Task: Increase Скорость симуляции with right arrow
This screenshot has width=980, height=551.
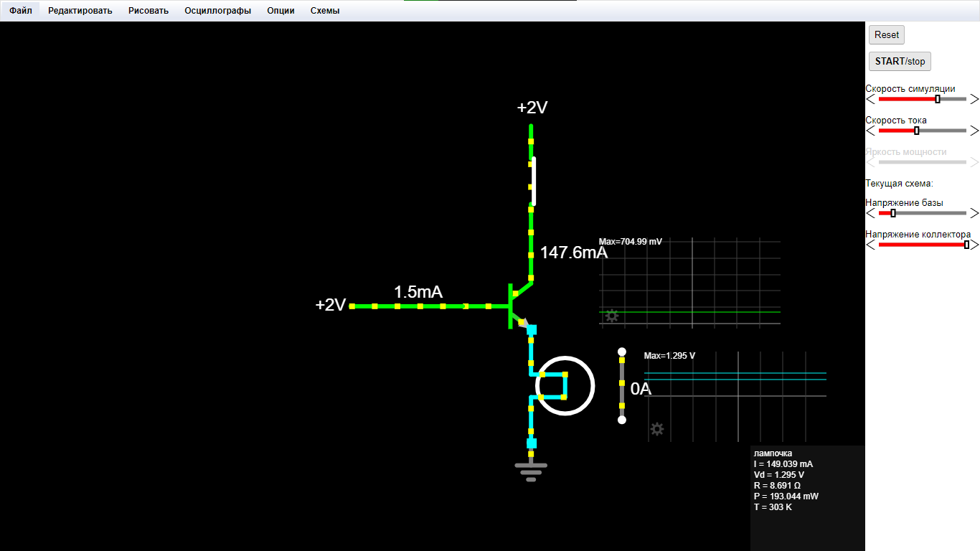Action: pyautogui.click(x=974, y=99)
